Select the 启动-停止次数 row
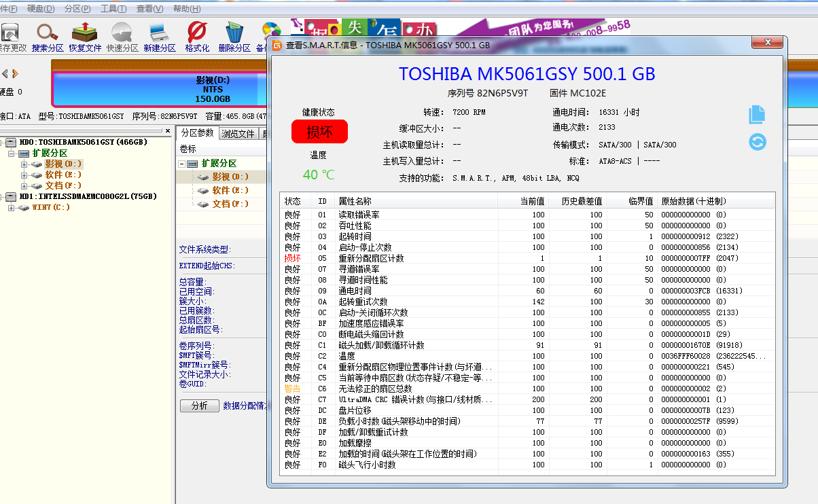Image resolution: width=818 pixels, height=504 pixels. pyautogui.click(x=527, y=247)
